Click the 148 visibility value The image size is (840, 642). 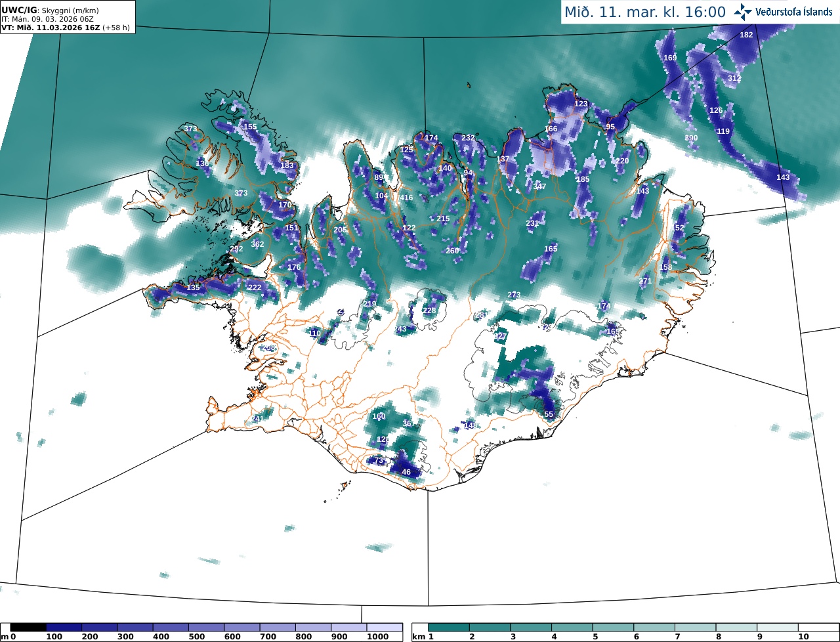[x=470, y=425]
